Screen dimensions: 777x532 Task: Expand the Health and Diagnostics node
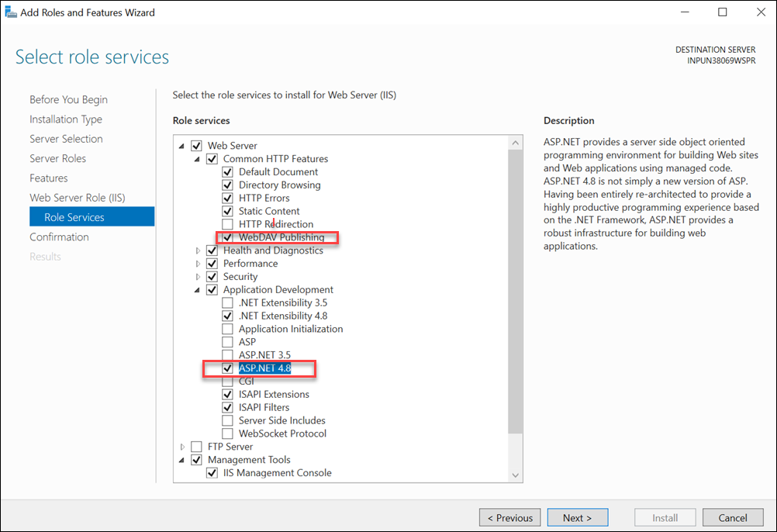point(199,250)
